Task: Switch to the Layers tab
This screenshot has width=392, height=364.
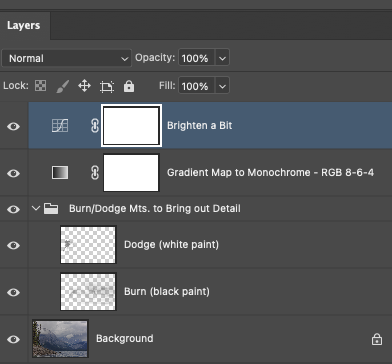Action: point(24,26)
